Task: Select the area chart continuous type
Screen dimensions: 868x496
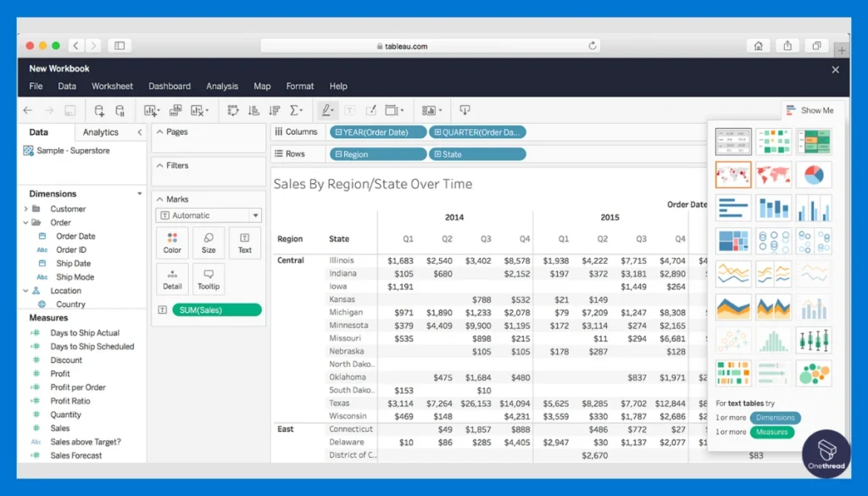Action: click(733, 307)
